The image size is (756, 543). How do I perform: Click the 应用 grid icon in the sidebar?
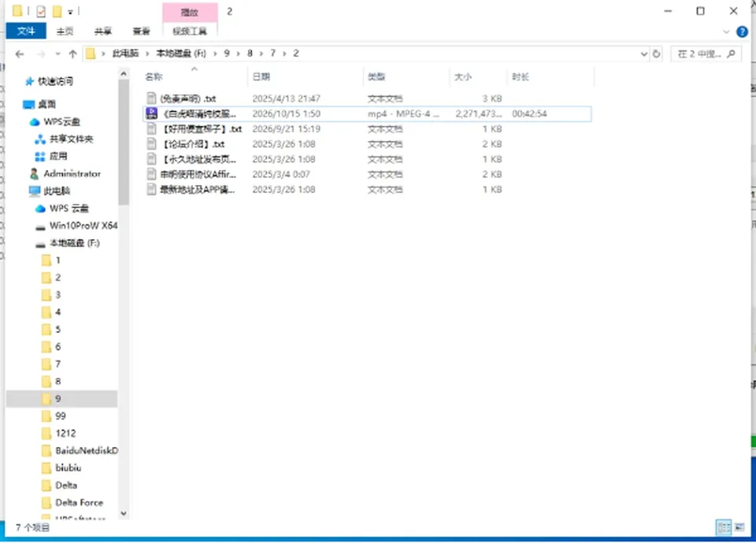coord(40,157)
